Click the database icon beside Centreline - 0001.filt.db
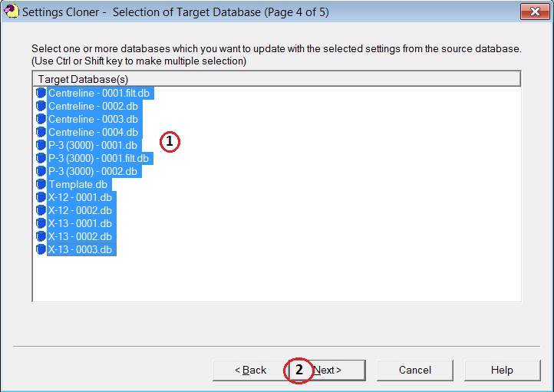The image size is (554, 392). pyautogui.click(x=41, y=93)
